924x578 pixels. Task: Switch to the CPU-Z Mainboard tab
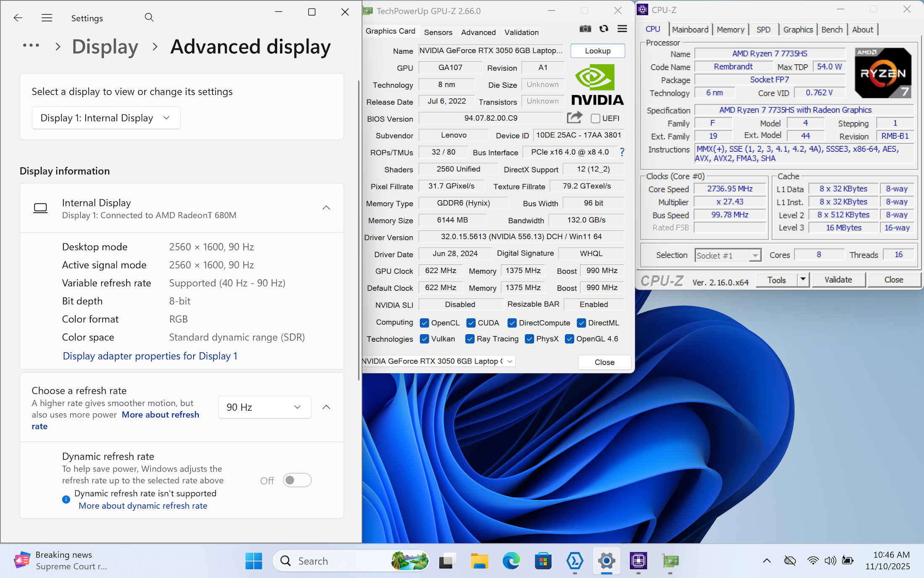[x=690, y=29]
